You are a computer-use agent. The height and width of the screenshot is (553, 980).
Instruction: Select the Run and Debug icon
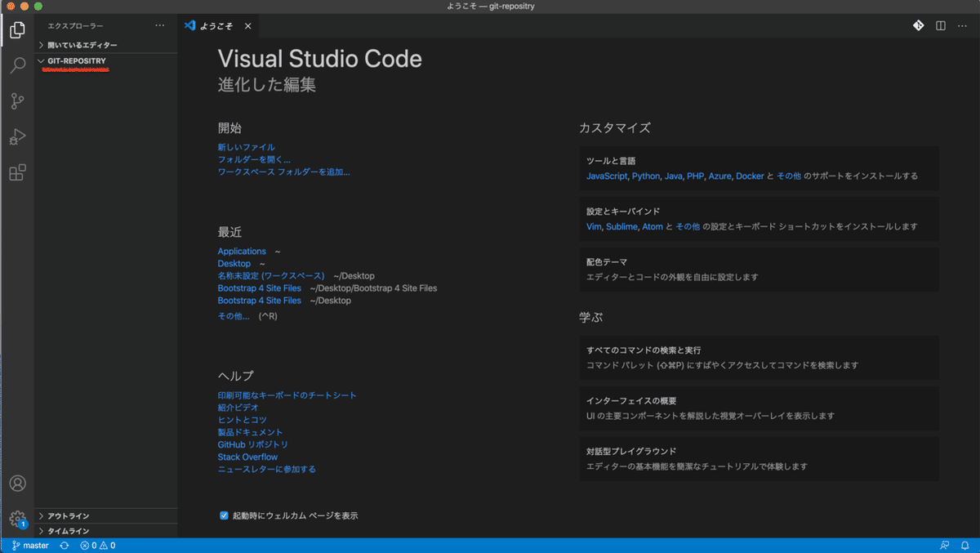[17, 136]
